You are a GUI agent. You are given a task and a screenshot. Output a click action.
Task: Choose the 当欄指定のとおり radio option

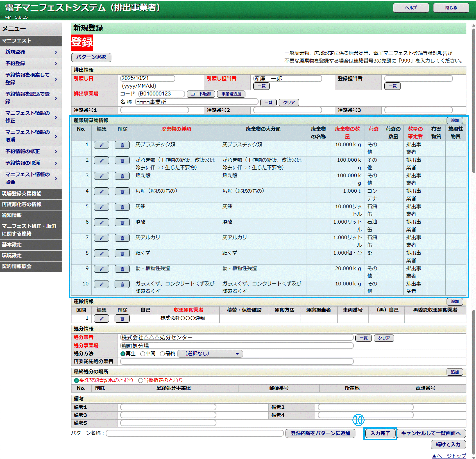click(140, 380)
